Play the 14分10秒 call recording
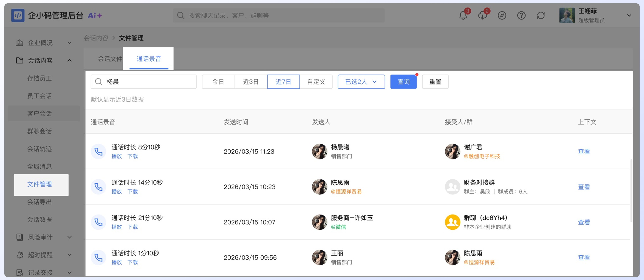644x280 pixels. (x=117, y=192)
